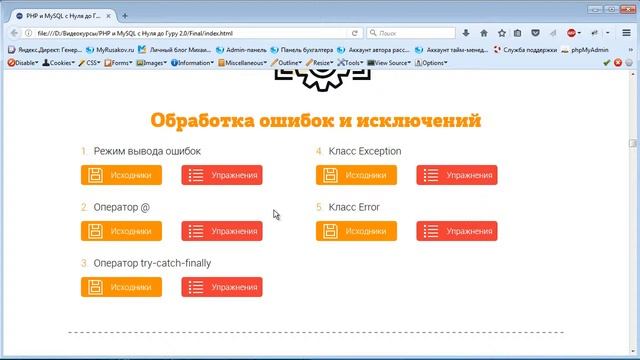640x360 pixels.
Task: Open the Outline dropdown menu
Action: [286, 63]
